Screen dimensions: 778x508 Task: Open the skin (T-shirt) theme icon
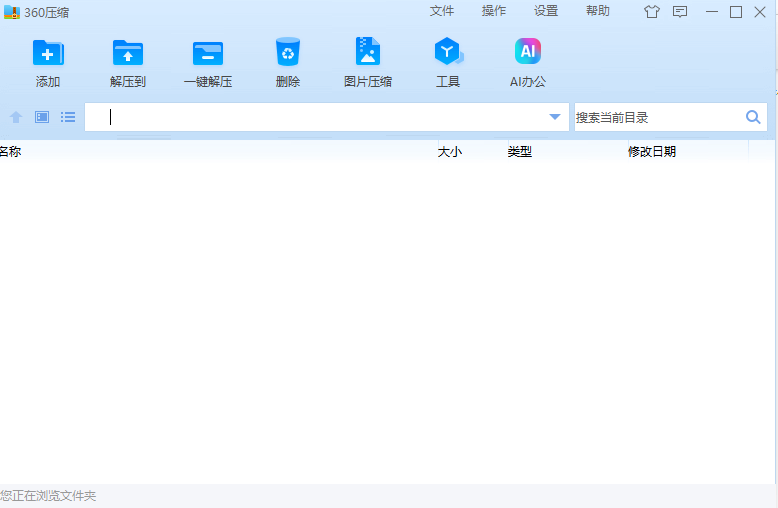(652, 12)
